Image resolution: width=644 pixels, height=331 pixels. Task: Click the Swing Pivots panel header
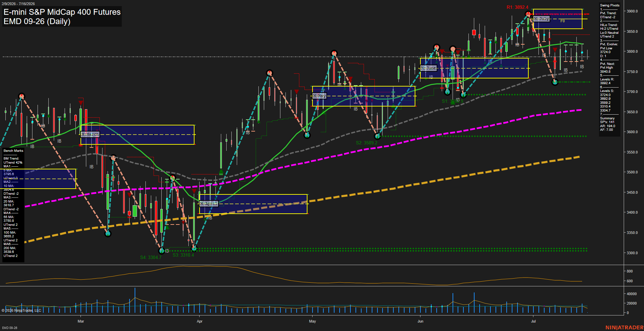tap(610, 5)
